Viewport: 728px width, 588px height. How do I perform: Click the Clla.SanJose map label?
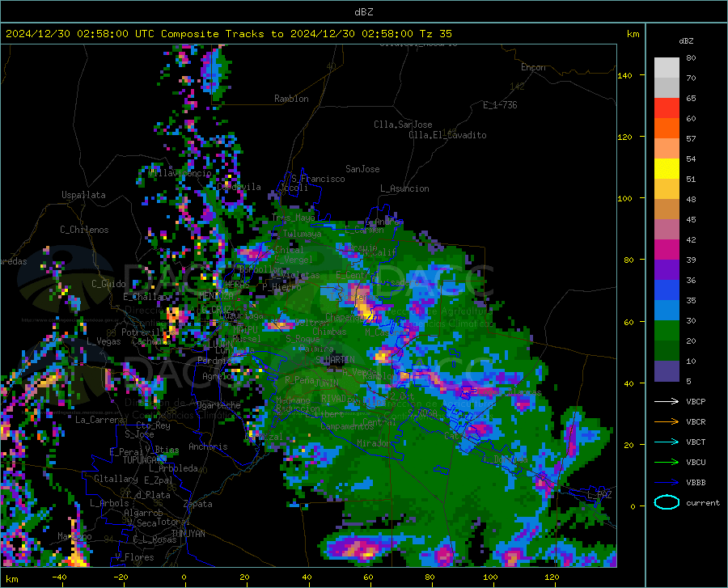(x=403, y=125)
